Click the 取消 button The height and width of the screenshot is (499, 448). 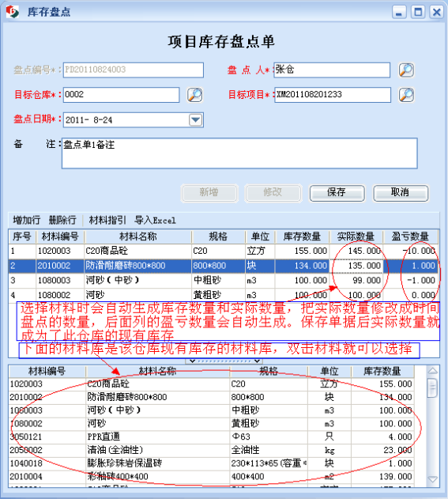click(401, 193)
